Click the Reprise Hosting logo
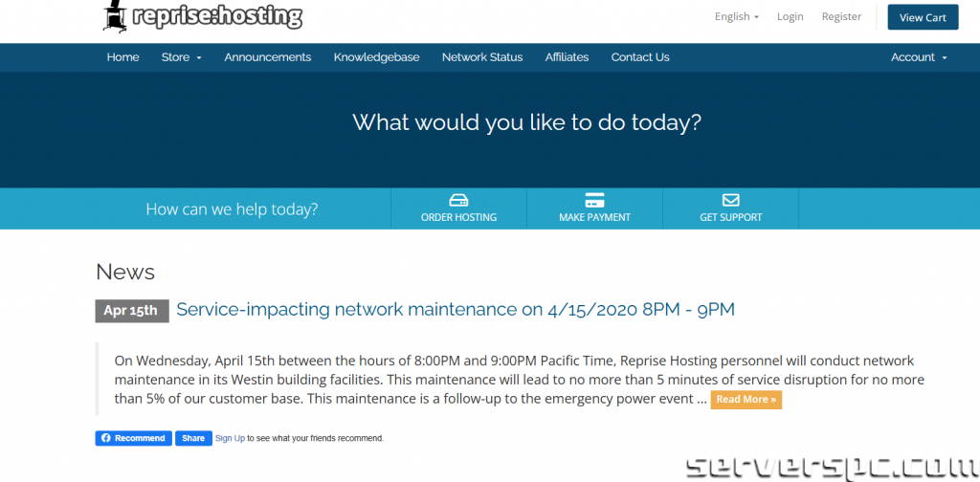Viewport: 980px width, 482px height. [202, 16]
